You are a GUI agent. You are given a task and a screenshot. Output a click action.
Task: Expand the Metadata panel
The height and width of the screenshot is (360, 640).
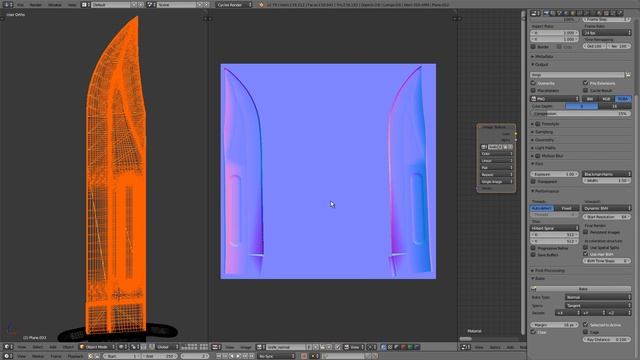pos(544,57)
